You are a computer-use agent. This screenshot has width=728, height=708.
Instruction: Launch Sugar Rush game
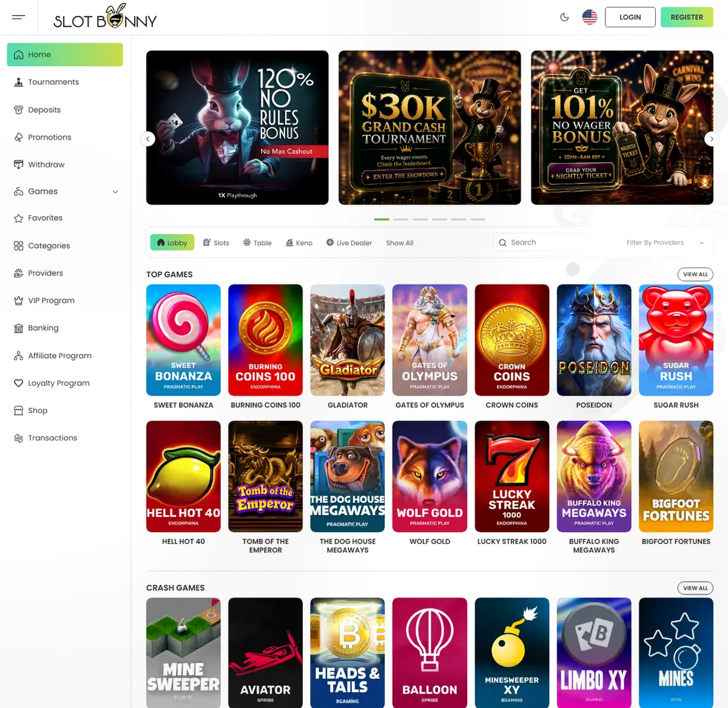click(676, 340)
